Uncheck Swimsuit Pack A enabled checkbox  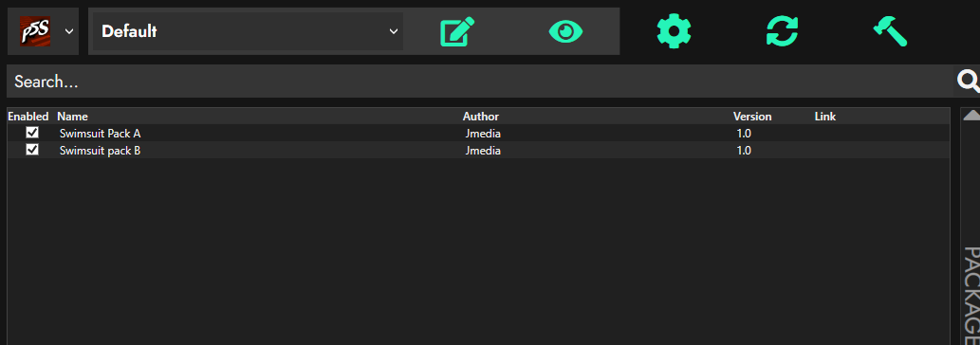pyautogui.click(x=32, y=133)
